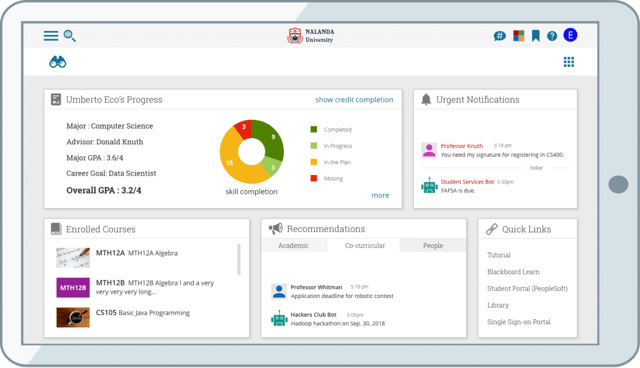
Task: Open the chat hashtag bubble icon
Action: [500, 36]
